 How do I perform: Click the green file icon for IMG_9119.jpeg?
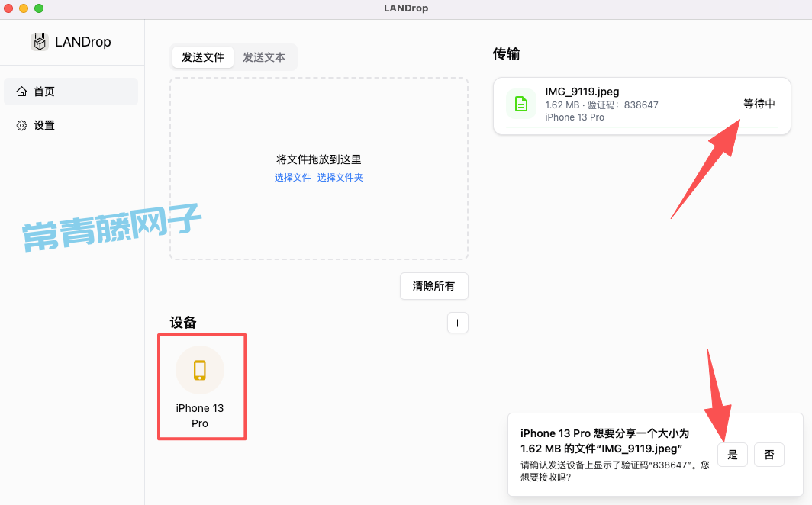tap(521, 104)
